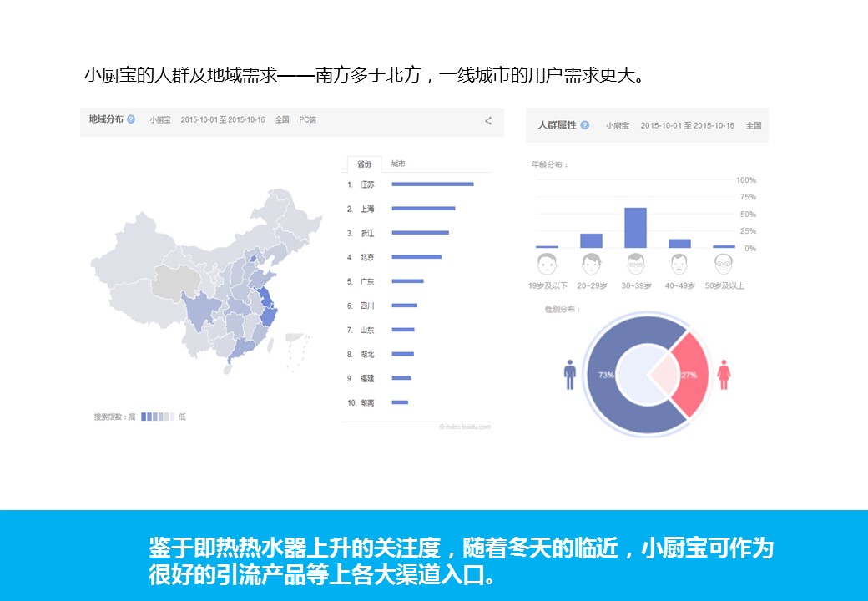Viewport: 868px width, 601px height.
Task: Select the 湖南 province name
Action: (x=367, y=403)
